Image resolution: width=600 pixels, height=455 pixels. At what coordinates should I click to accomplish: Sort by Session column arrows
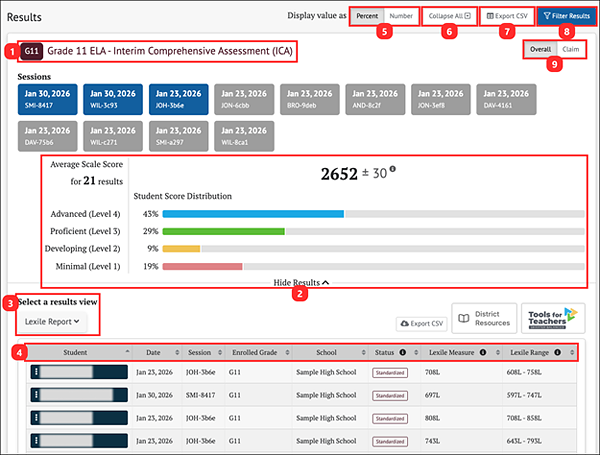point(220,352)
